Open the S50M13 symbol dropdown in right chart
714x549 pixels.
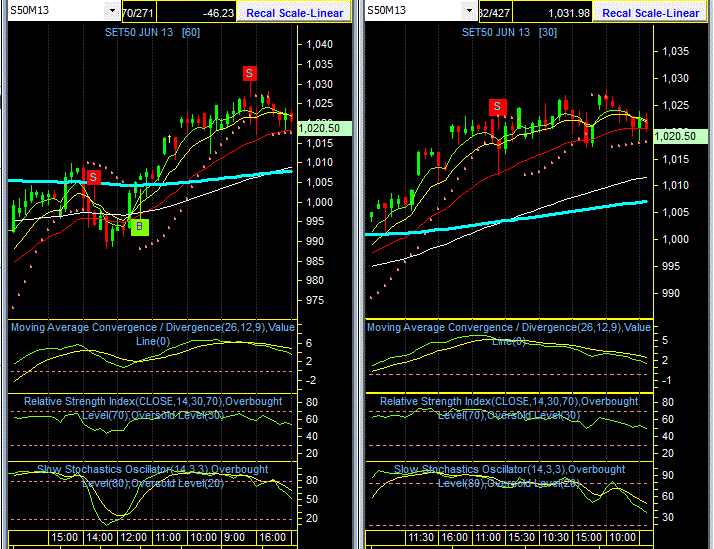tap(469, 10)
